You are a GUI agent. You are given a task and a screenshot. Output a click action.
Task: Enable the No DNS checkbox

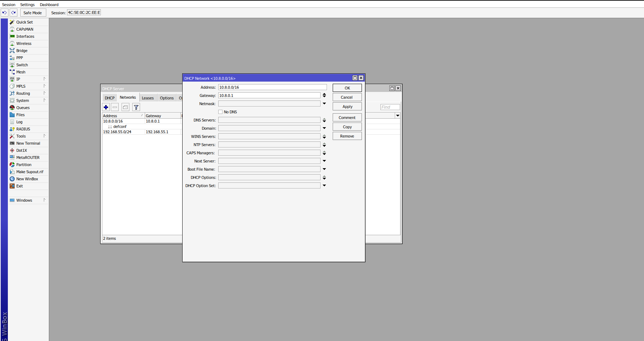click(x=220, y=112)
